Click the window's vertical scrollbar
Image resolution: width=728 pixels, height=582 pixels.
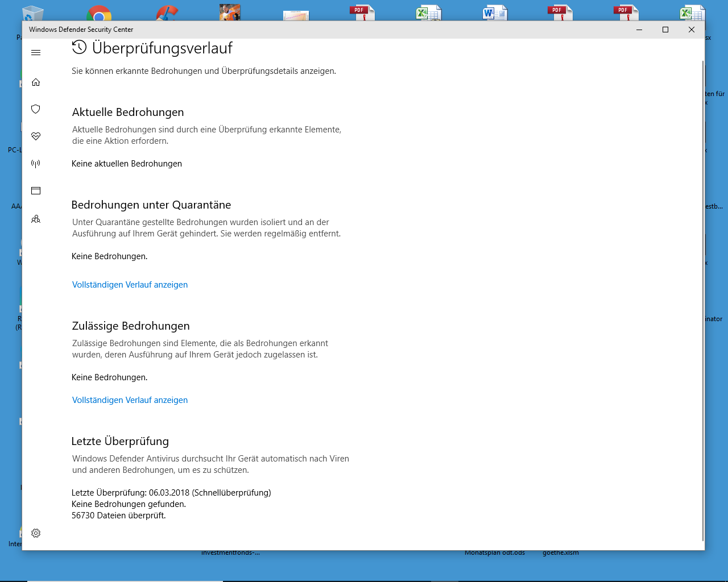[703, 301]
